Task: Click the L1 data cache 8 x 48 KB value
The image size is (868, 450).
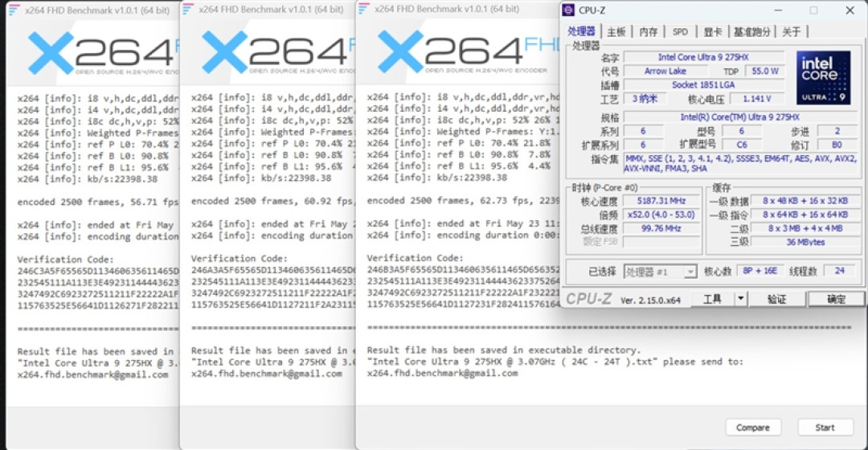Action: click(805, 200)
